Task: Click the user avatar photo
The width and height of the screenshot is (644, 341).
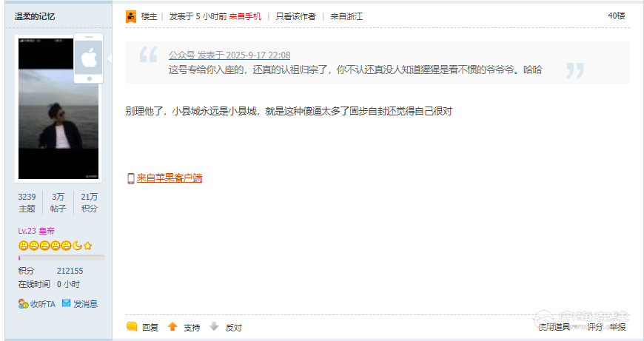Action: coord(58,109)
